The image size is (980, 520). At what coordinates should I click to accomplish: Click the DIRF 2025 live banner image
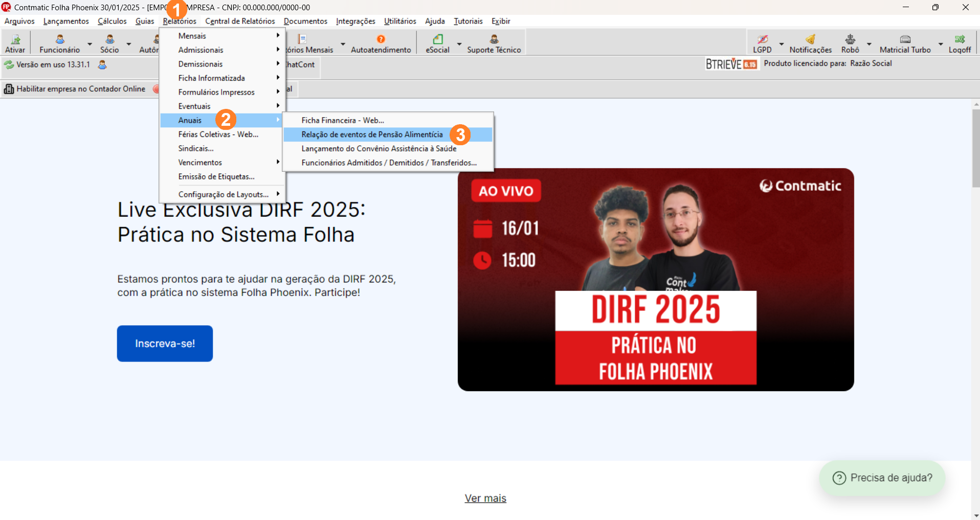[656, 280]
